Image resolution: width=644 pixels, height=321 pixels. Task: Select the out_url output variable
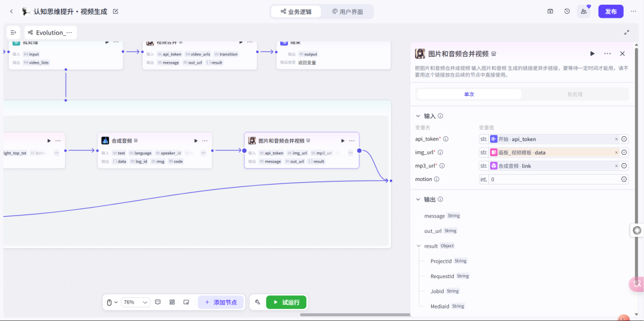coord(433,231)
